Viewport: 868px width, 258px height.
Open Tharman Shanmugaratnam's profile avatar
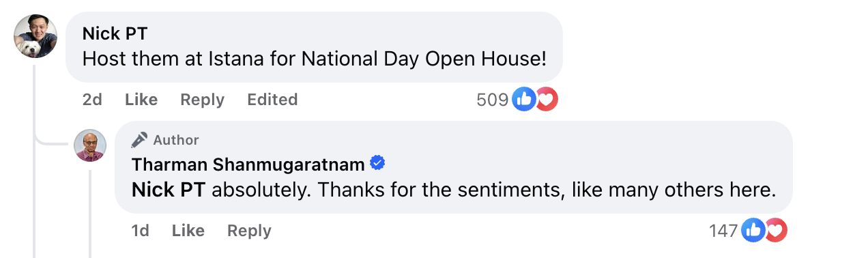(90, 145)
